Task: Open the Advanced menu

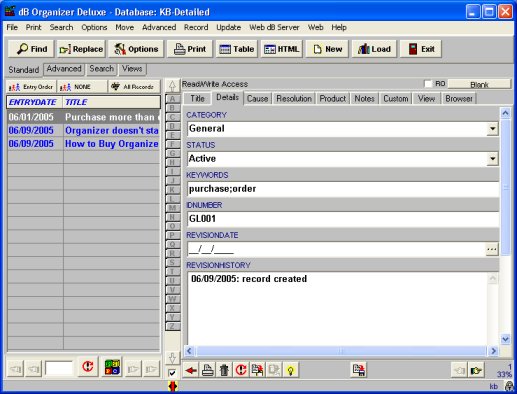Action: point(159,27)
